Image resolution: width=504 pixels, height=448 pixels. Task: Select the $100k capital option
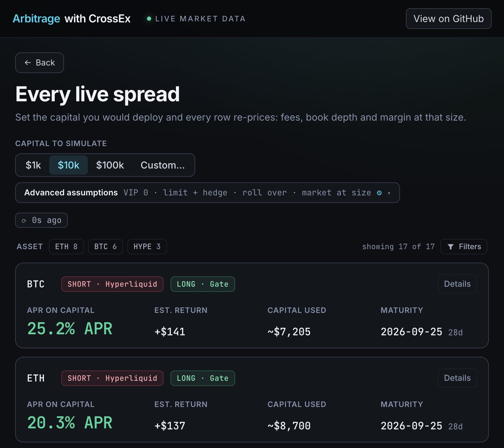(x=110, y=165)
